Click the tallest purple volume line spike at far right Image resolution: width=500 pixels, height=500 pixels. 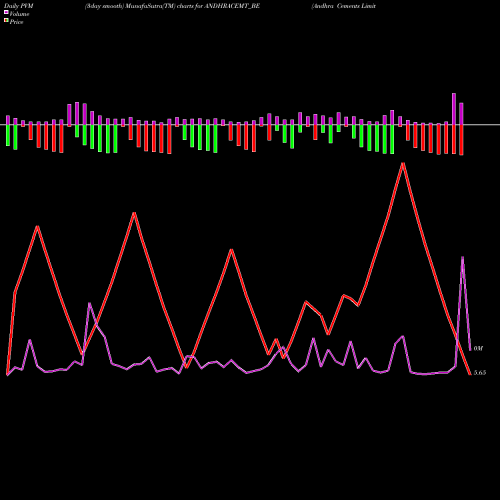click(x=462, y=257)
